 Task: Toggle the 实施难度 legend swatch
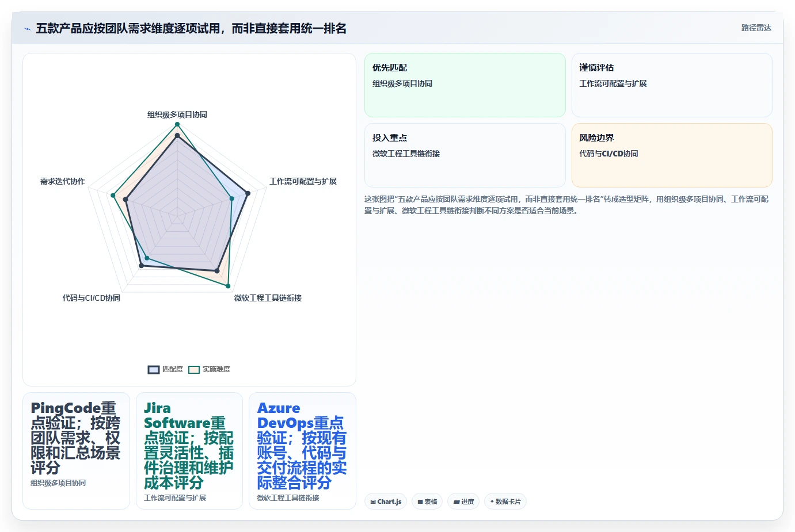coord(194,370)
